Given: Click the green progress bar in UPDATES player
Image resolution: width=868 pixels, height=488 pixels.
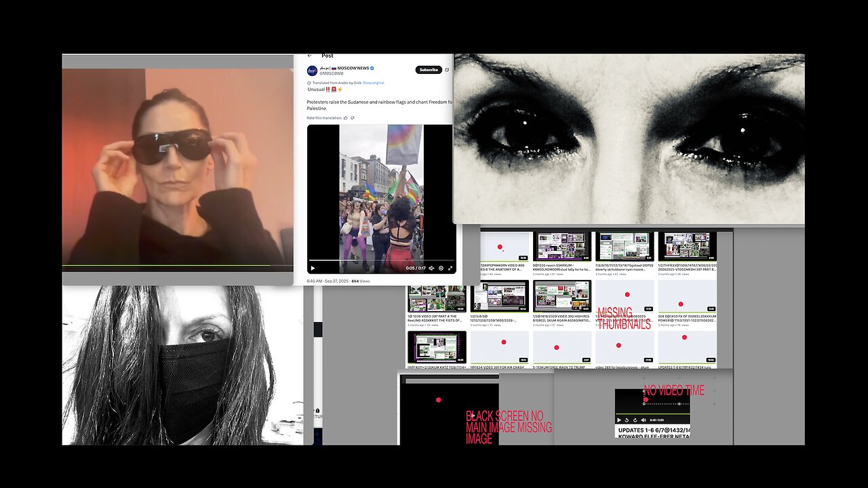Looking at the screenshot, I should coord(652,413).
